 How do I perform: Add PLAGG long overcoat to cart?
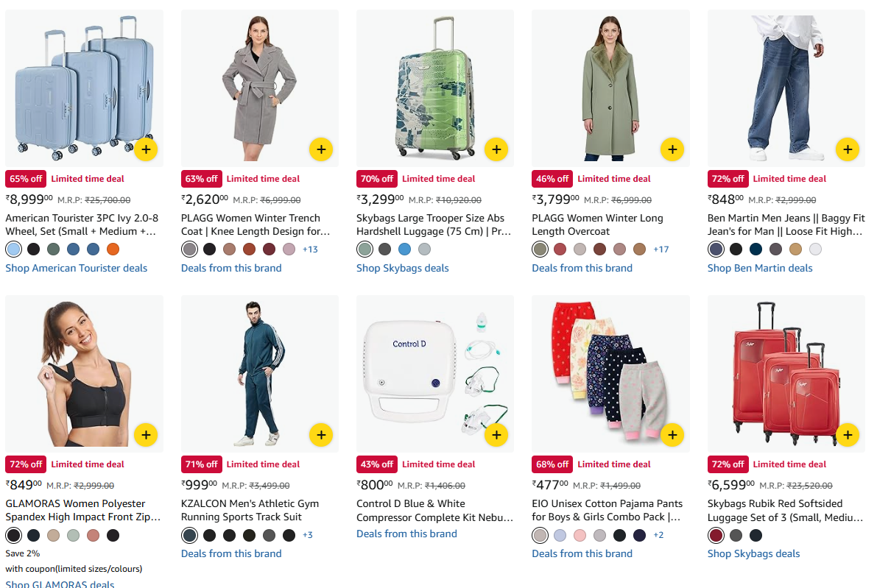(672, 149)
